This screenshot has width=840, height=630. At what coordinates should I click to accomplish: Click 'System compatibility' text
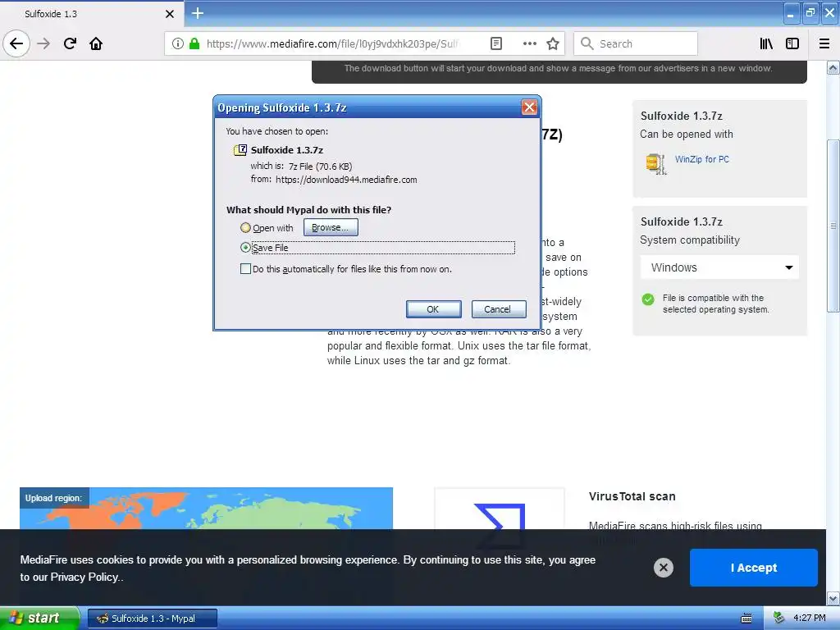pos(690,240)
